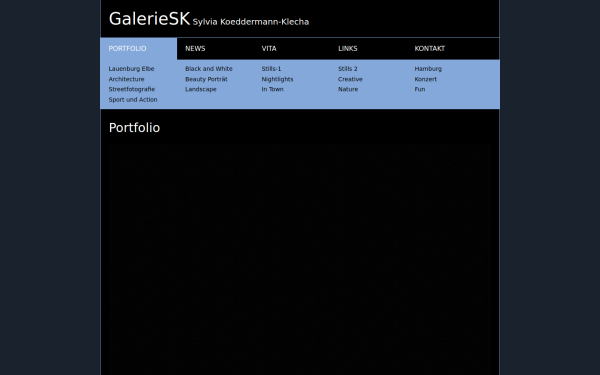Open the Architecture gallery link
The width and height of the screenshot is (600, 375).
point(126,79)
